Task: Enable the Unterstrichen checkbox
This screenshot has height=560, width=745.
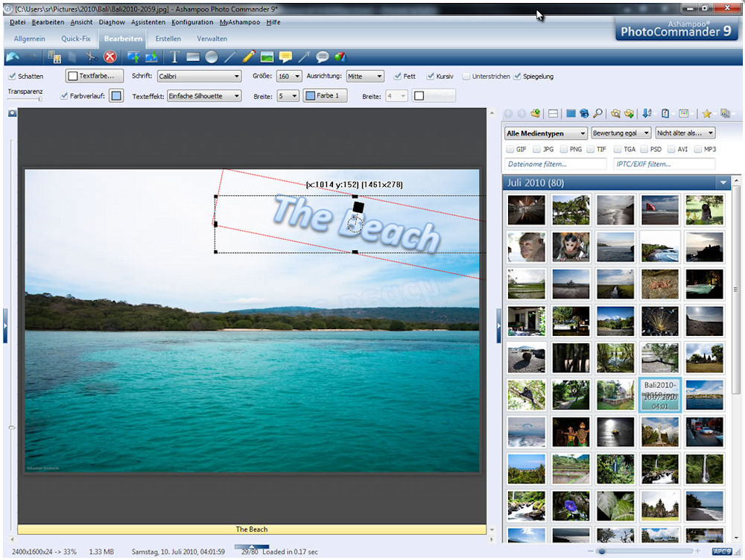Action: (x=466, y=77)
